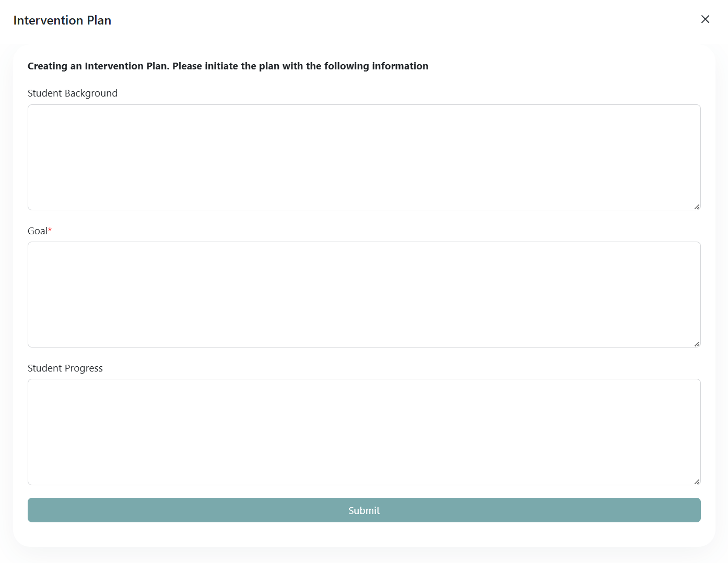Click the resize handle of Goal box

click(697, 343)
